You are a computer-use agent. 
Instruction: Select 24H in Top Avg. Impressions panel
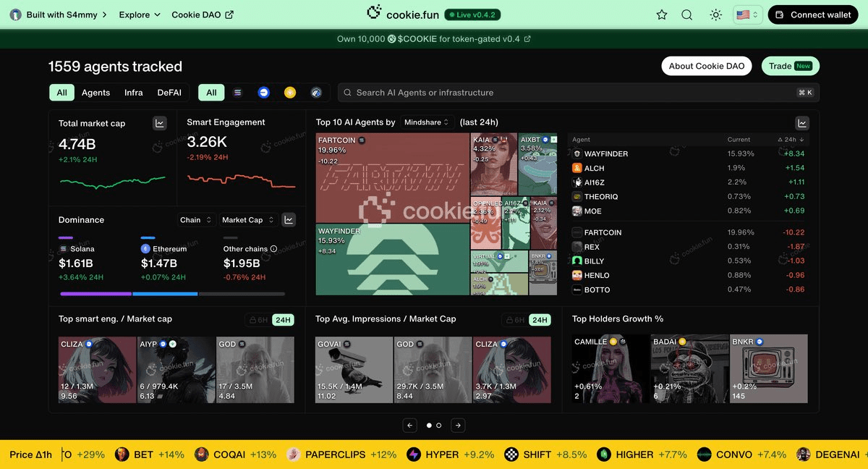click(x=540, y=320)
